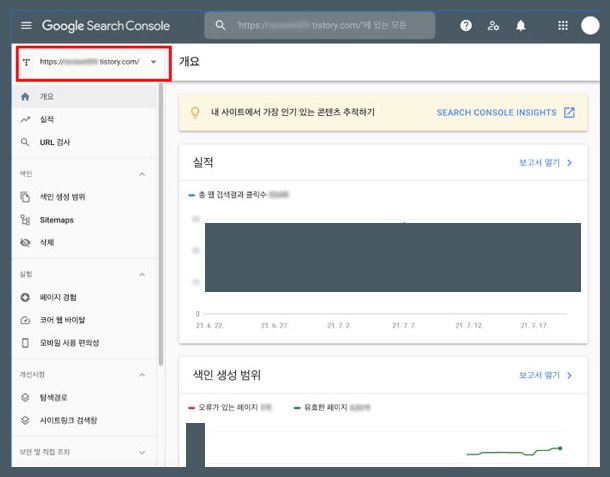Click the layers icon beside 탐색경로
The image size is (610, 477).
coord(25,397)
